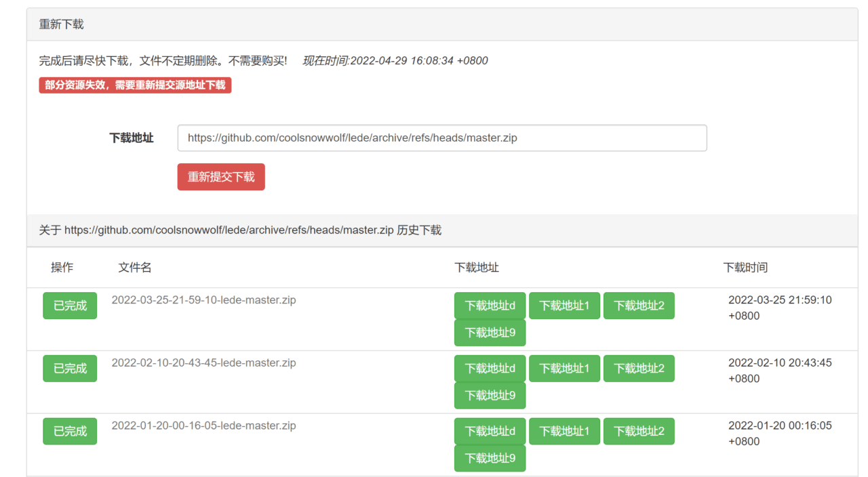Image resolution: width=868 pixels, height=477 pixels.
Task: Click the 已完成 badge on the last row
Action: coord(70,431)
